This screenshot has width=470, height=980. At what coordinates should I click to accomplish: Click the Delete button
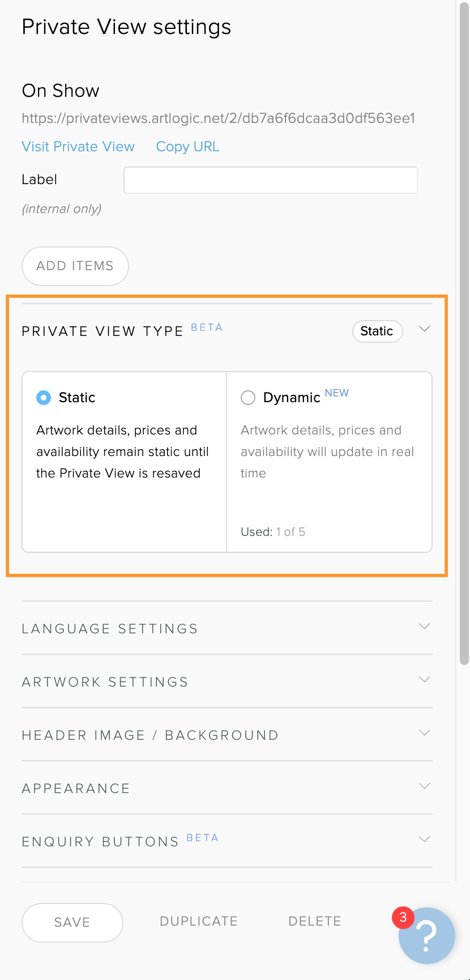click(x=315, y=922)
